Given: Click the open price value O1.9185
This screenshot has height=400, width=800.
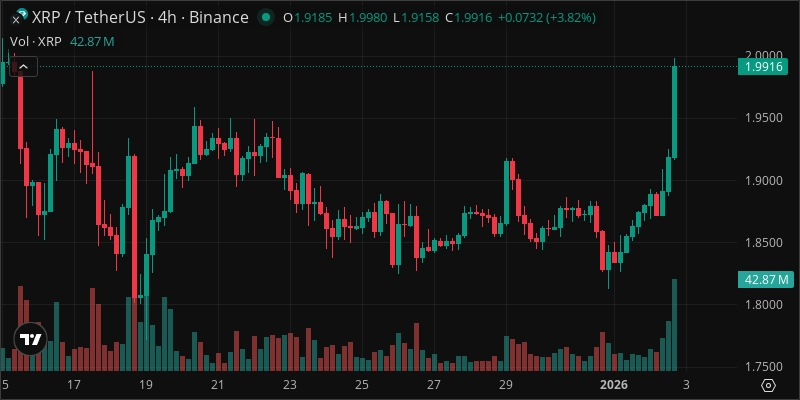Looking at the screenshot, I should point(306,18).
